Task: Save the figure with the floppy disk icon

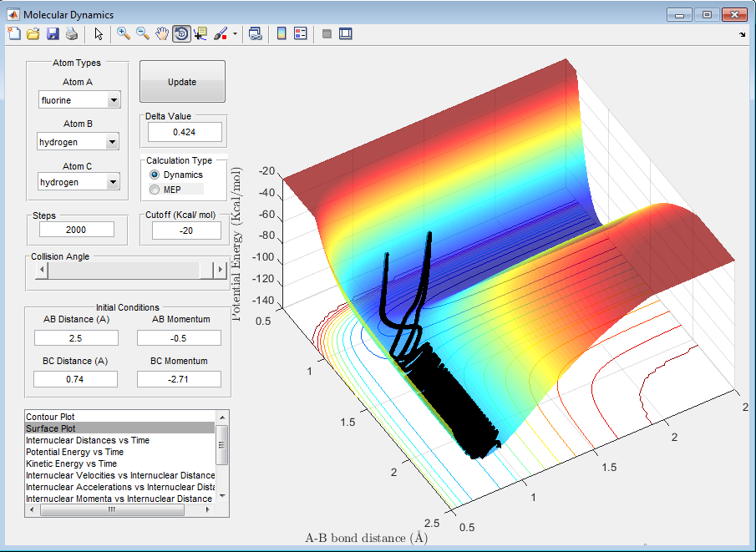Action: coord(53,33)
